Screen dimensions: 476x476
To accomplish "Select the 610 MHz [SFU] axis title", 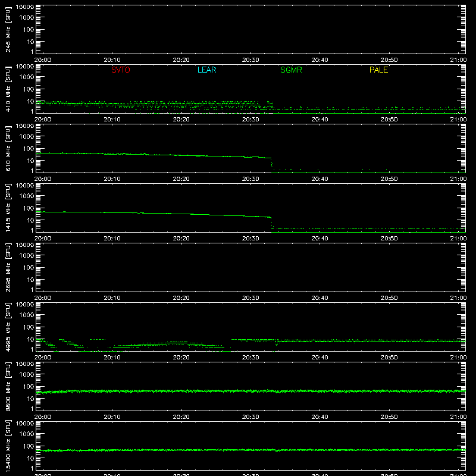I will click(x=8, y=149).
